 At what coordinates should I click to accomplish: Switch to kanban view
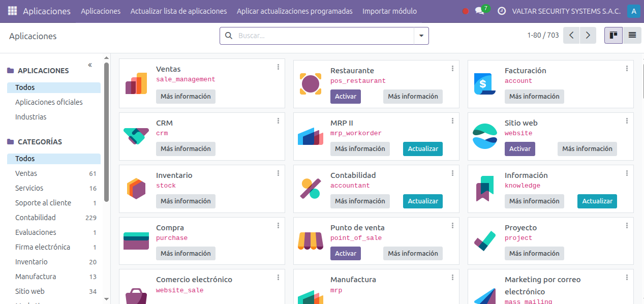pos(614,35)
